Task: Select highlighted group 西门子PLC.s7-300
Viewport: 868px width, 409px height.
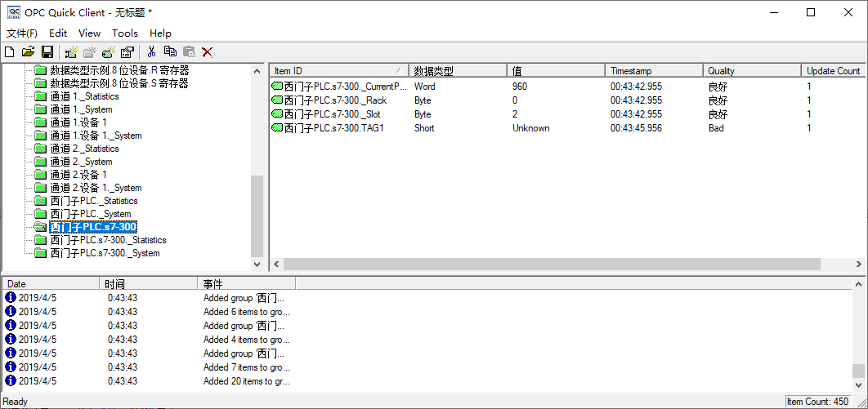Action: pos(93,227)
